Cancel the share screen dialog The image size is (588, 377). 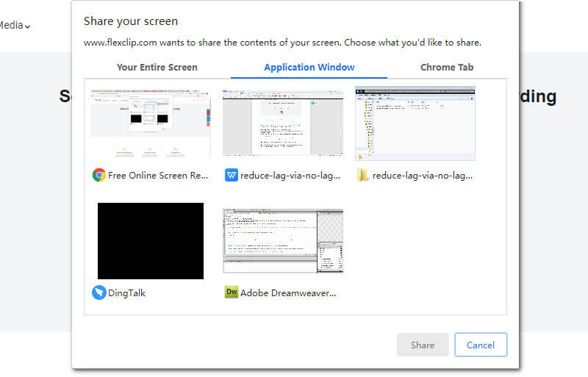coord(481,345)
